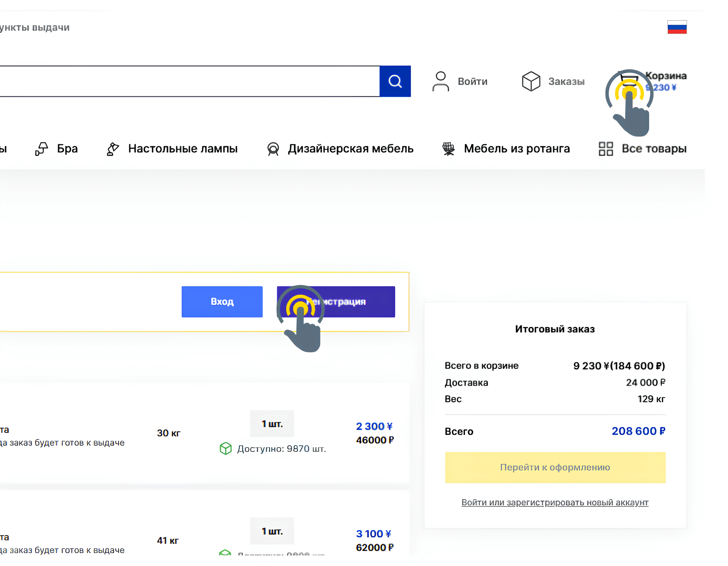Click the wall sconce Бра icon
Screen dimensions: 728x566
41,149
